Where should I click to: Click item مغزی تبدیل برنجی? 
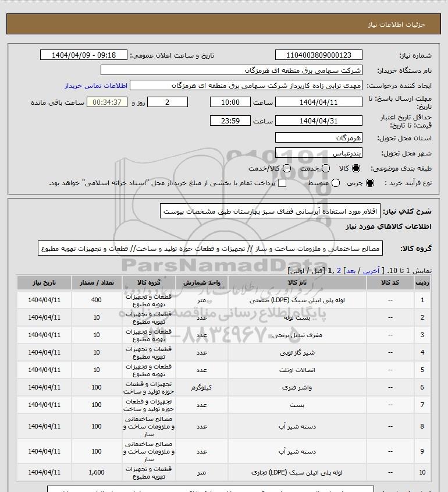click(x=297, y=335)
